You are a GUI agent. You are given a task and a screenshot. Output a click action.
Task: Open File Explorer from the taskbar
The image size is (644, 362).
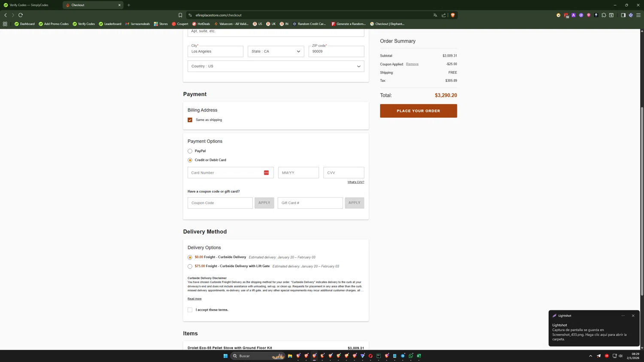pyautogui.click(x=290, y=356)
